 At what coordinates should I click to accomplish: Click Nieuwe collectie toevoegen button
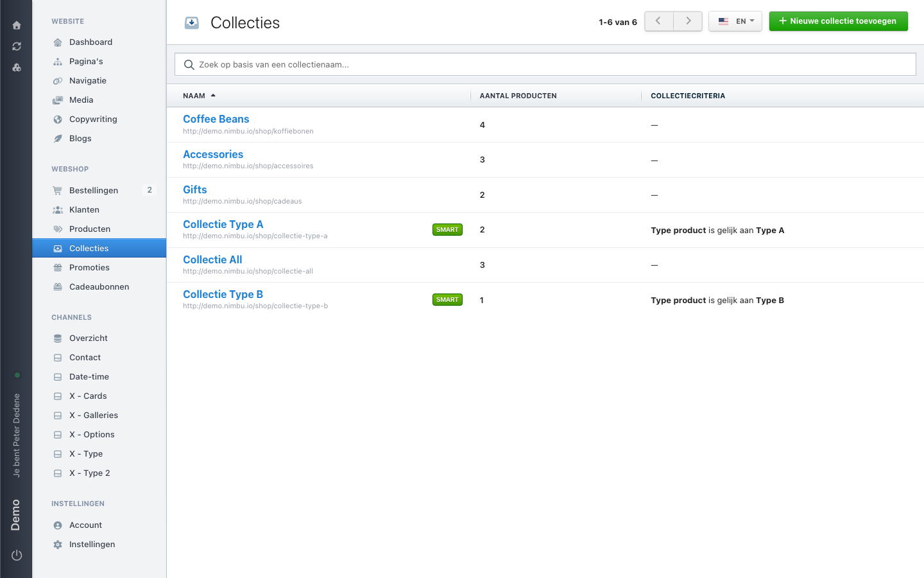point(838,21)
